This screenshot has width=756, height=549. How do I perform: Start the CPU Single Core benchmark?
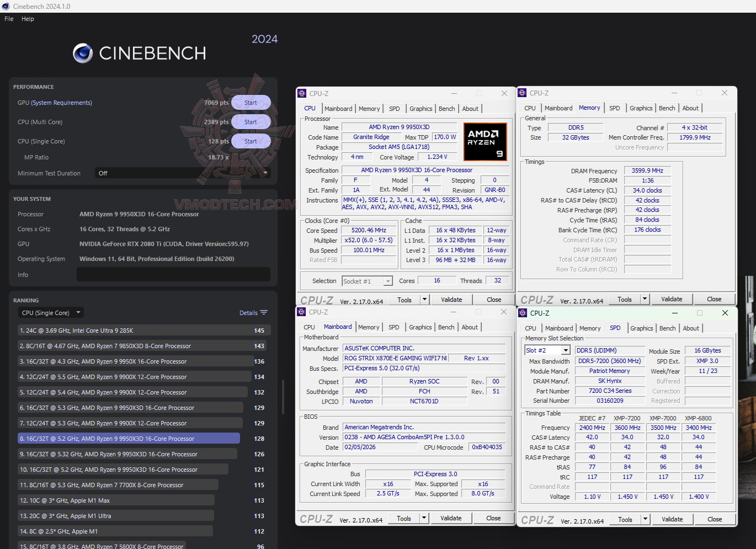pos(251,141)
